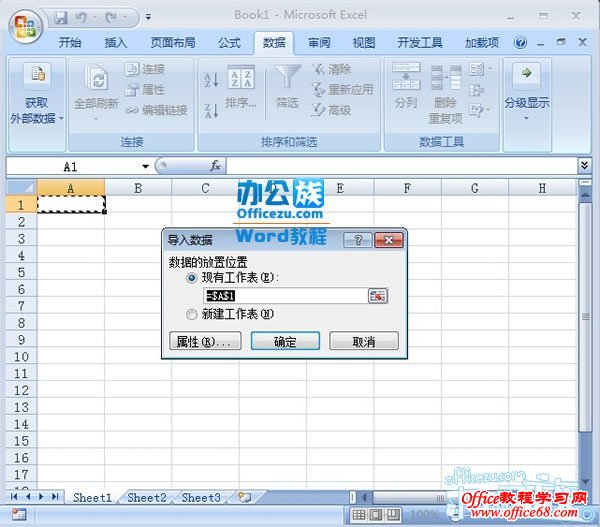Go to the last sheet navigation arrow
This screenshot has height=527, width=600.
(x=55, y=497)
